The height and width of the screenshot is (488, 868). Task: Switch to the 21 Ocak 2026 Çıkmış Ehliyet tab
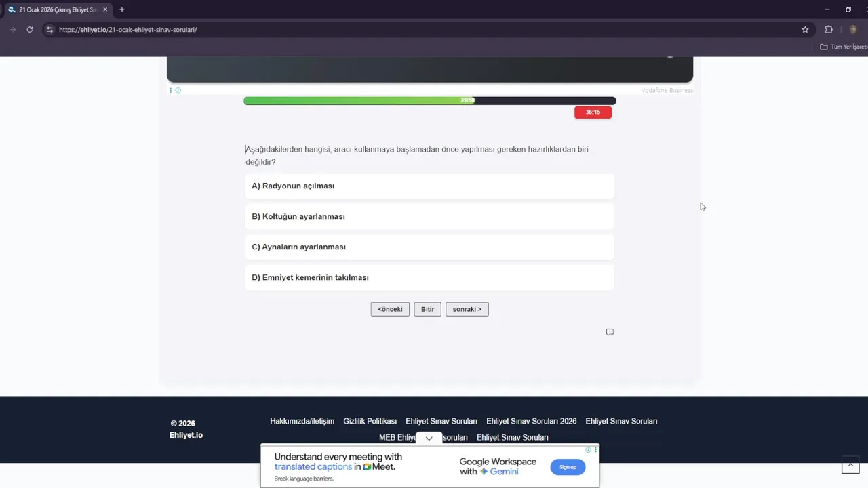[58, 9]
